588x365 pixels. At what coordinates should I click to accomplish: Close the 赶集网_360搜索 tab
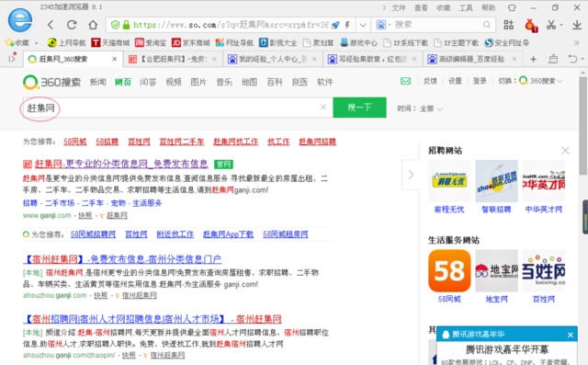point(114,59)
